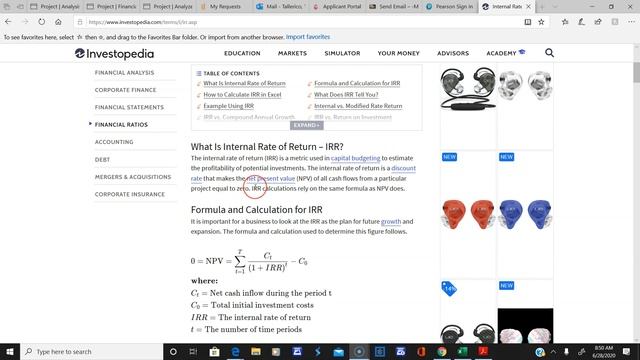Viewport: 640px width, 360px height.
Task: Open Corporate Insurance sidebar item
Action: coord(130,194)
